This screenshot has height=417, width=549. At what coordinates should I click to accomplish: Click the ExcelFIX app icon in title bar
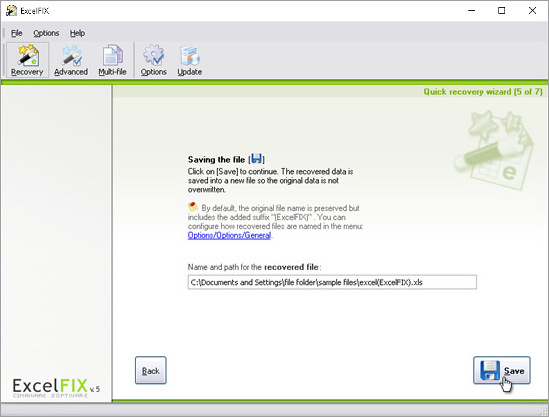11,11
